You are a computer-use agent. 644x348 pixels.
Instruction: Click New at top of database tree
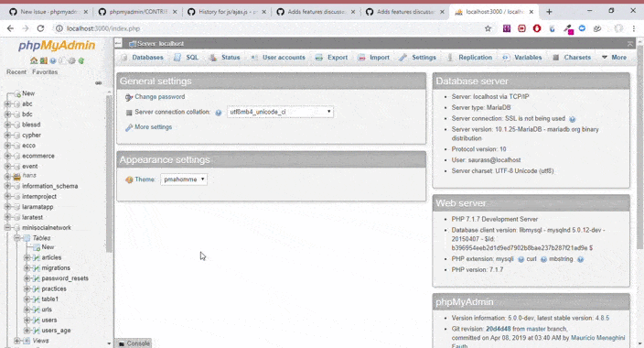click(28, 93)
